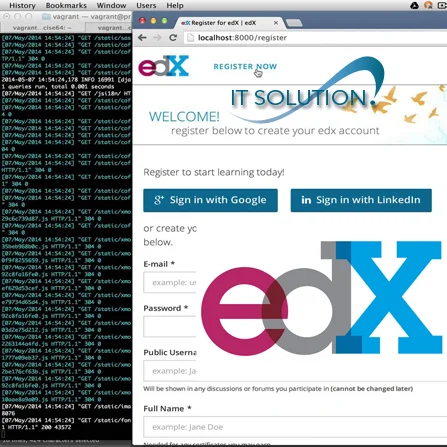The height and width of the screenshot is (447, 447).
Task: Select the first vagrant terminal tab
Action: 42,28
